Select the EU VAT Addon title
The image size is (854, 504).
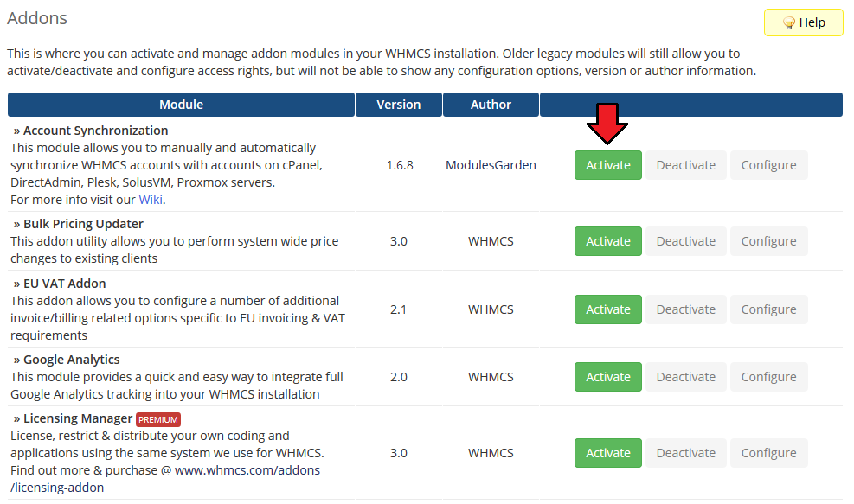pyautogui.click(x=64, y=284)
